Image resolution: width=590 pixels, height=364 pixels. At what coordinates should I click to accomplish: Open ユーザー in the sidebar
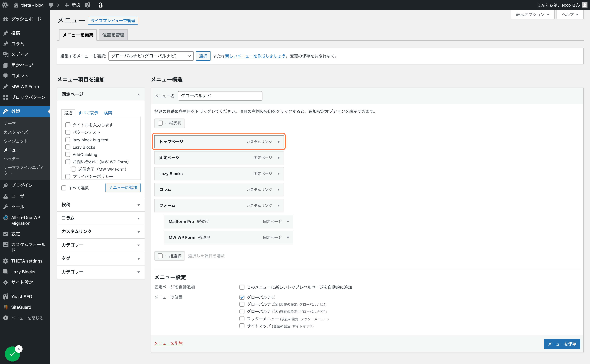click(25, 196)
